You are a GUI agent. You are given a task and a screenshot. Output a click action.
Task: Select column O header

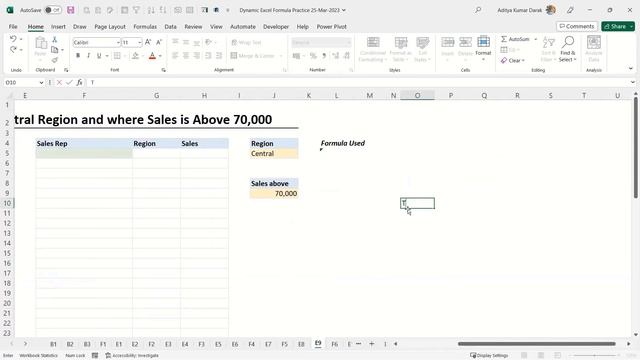tap(417, 96)
